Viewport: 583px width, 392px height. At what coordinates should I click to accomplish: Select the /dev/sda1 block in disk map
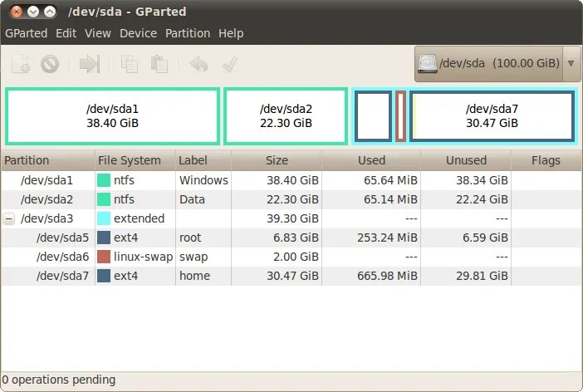[x=112, y=116]
